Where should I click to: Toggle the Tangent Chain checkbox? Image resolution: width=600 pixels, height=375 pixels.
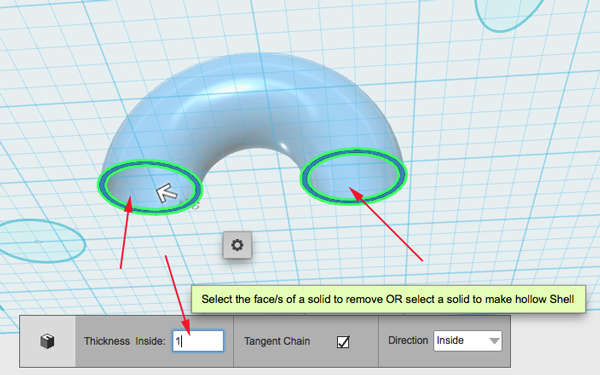coord(343,341)
